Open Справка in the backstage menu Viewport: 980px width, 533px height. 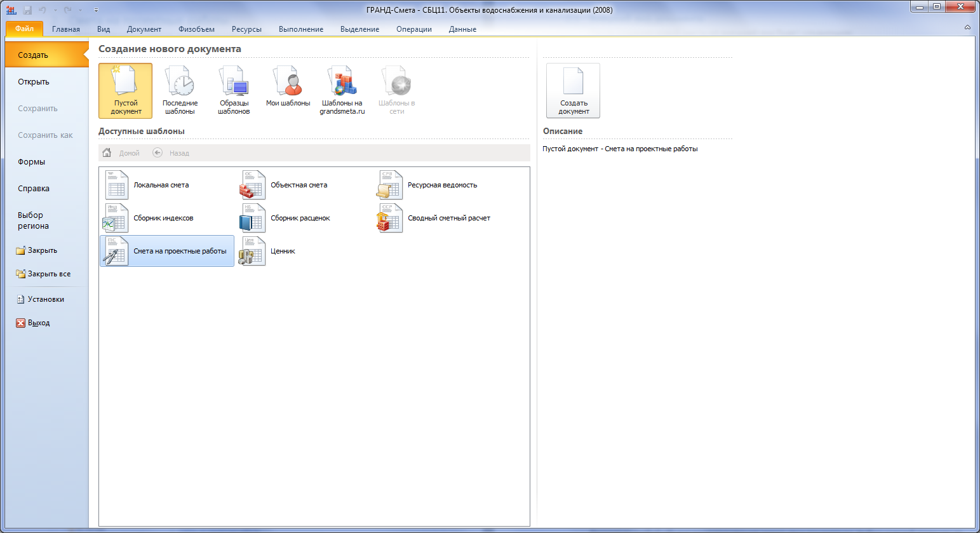[46, 189]
